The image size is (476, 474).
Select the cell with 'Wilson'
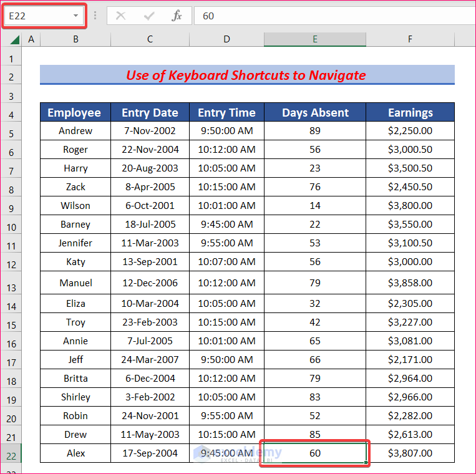pos(75,205)
